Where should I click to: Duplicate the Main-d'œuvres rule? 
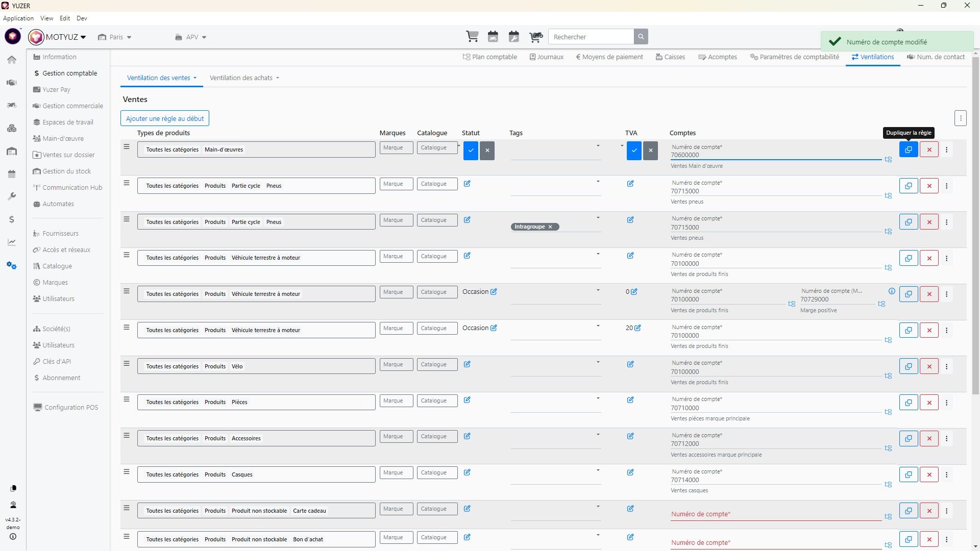point(909,150)
